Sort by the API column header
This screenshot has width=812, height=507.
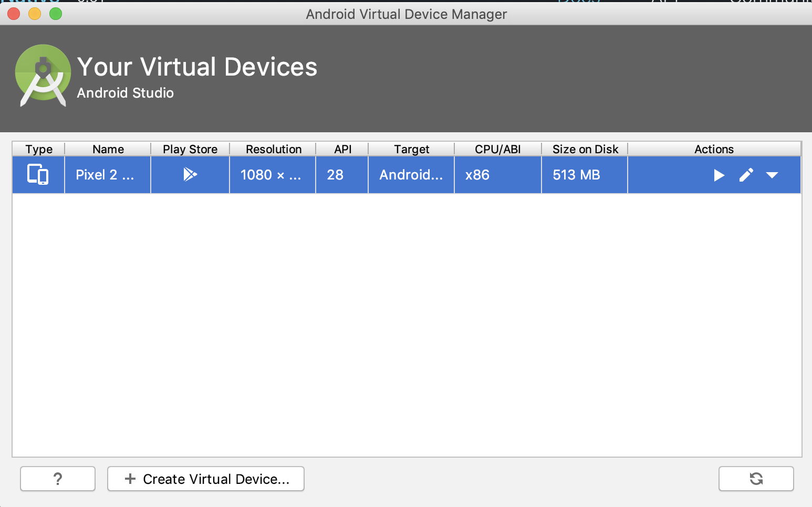342,149
